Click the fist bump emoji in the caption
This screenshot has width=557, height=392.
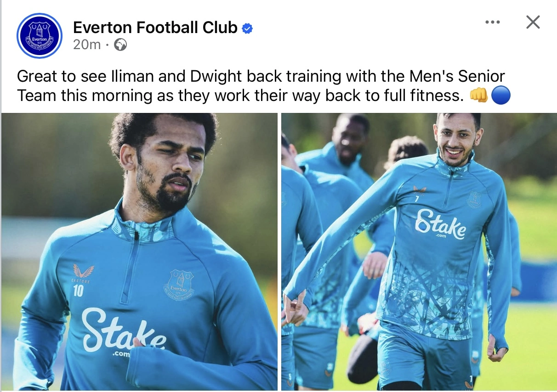478,95
